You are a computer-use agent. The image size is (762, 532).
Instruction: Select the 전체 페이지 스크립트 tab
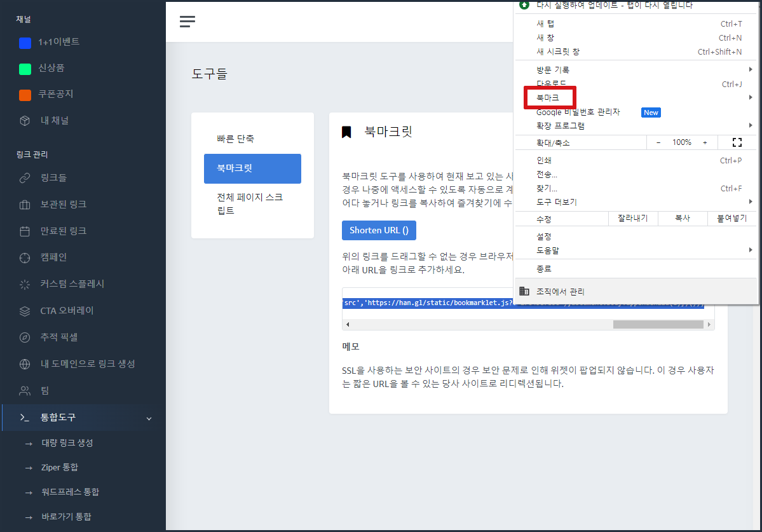pyautogui.click(x=253, y=203)
